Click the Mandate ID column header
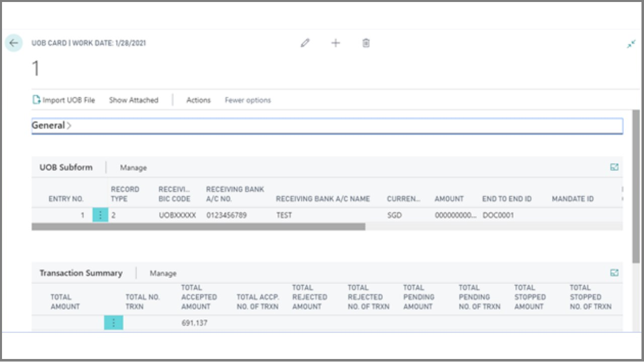 (573, 199)
